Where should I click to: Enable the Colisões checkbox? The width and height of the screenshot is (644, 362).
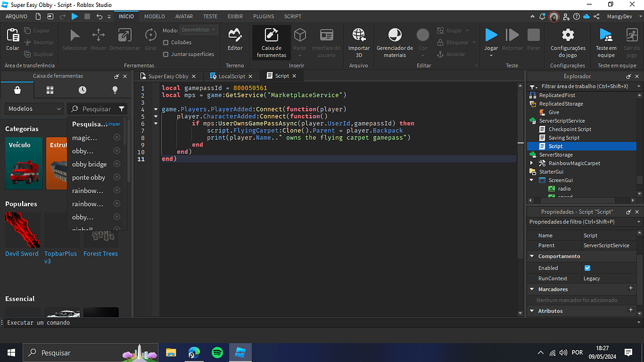(x=165, y=42)
